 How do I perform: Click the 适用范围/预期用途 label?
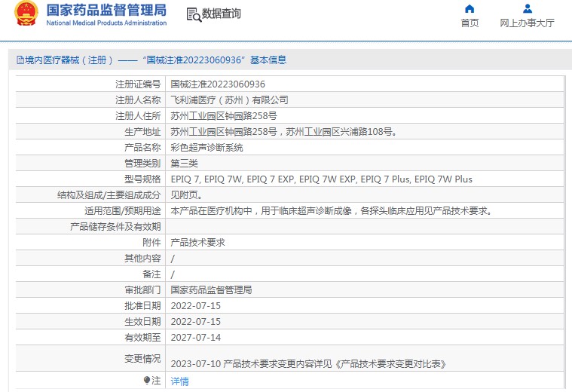pyautogui.click(x=123, y=211)
